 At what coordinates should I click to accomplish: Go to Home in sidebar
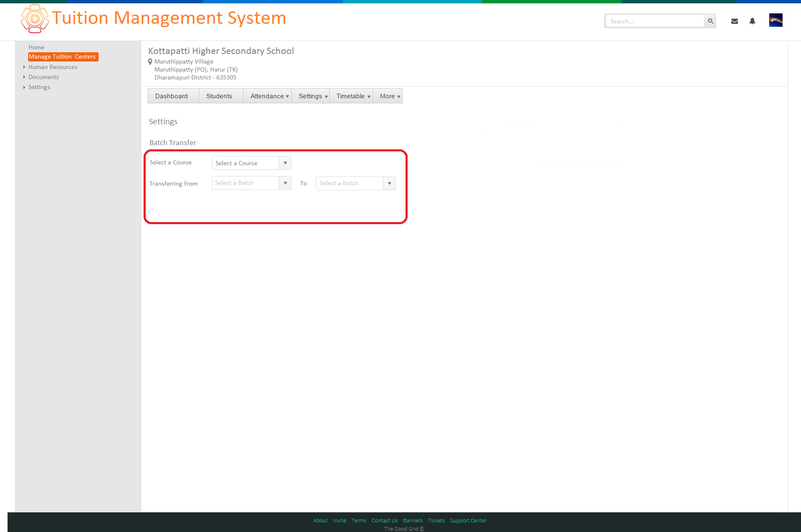36,47
